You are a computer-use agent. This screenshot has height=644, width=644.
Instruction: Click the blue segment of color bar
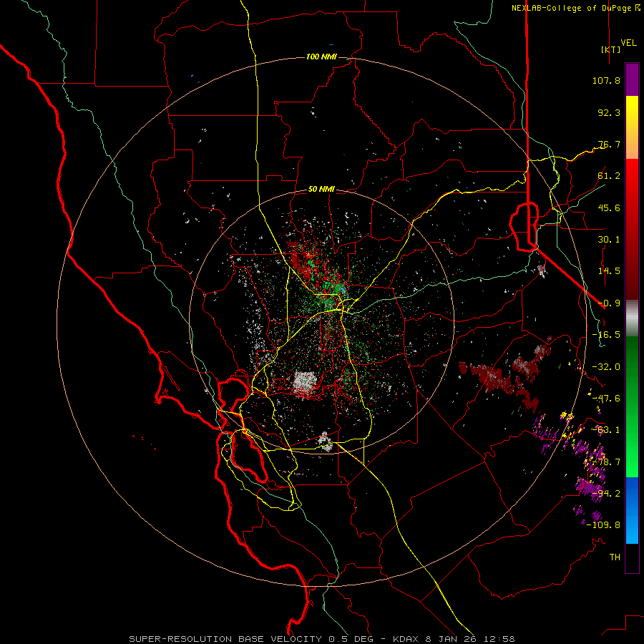pos(632,510)
